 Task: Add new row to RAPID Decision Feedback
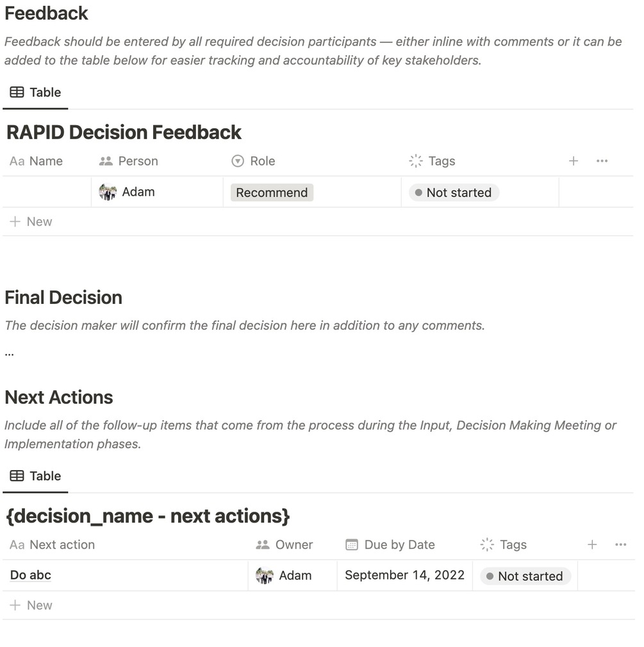point(31,222)
